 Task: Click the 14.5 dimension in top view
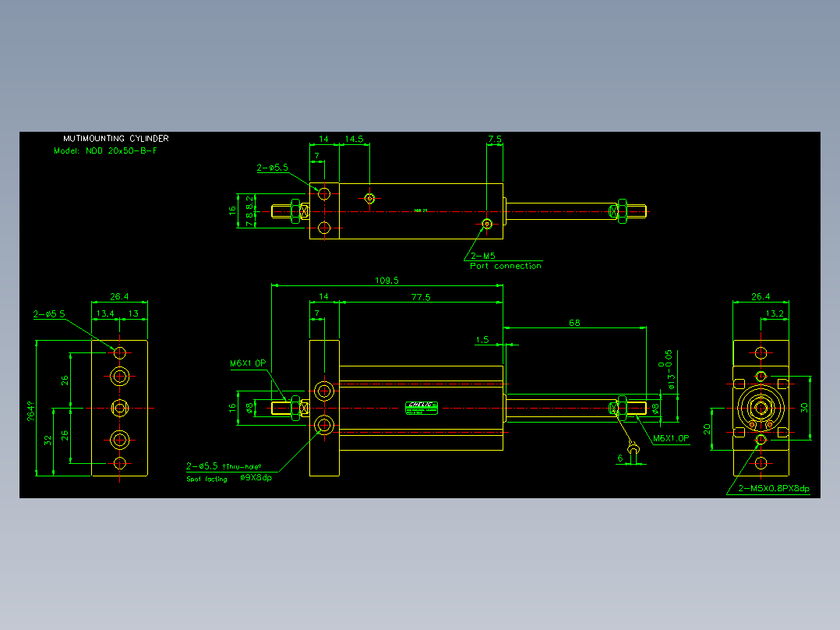click(354, 139)
